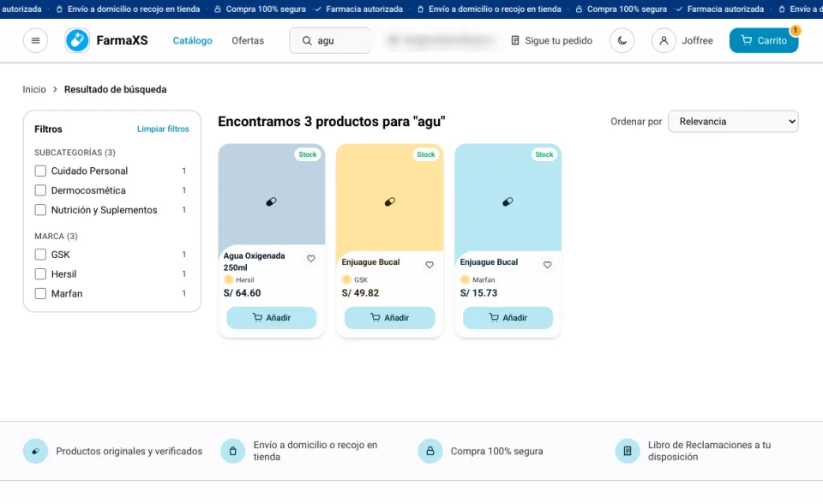Click the Resultado de búsqueda breadcrumb

116,89
